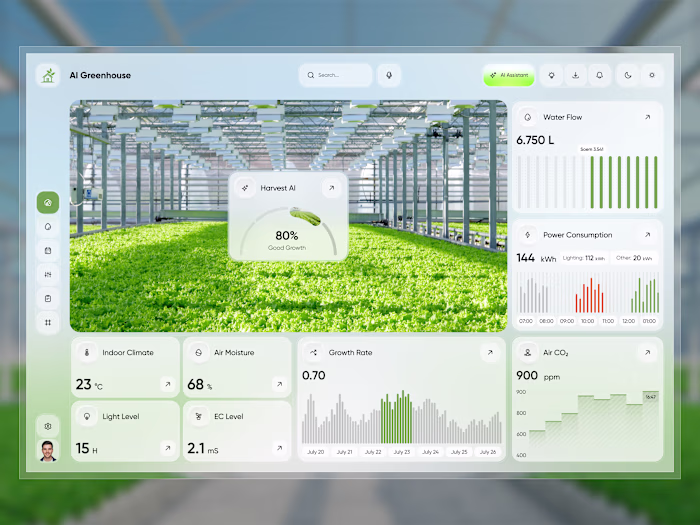
Task: Click the Water Flow droplet icon
Action: coord(528,117)
